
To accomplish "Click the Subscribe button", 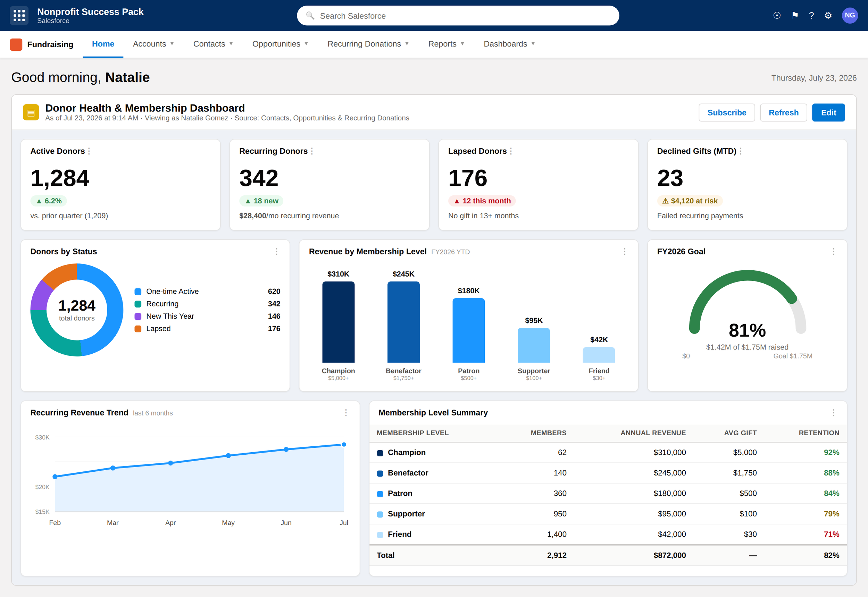I will (x=727, y=112).
